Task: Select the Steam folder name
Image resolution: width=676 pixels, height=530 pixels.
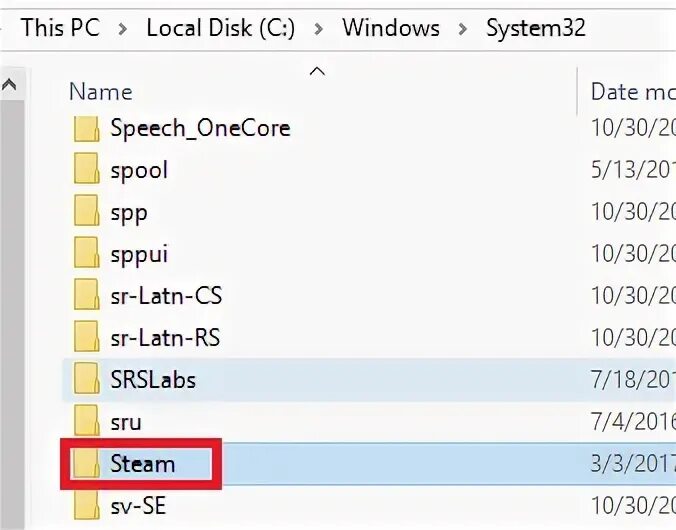Action: point(143,464)
